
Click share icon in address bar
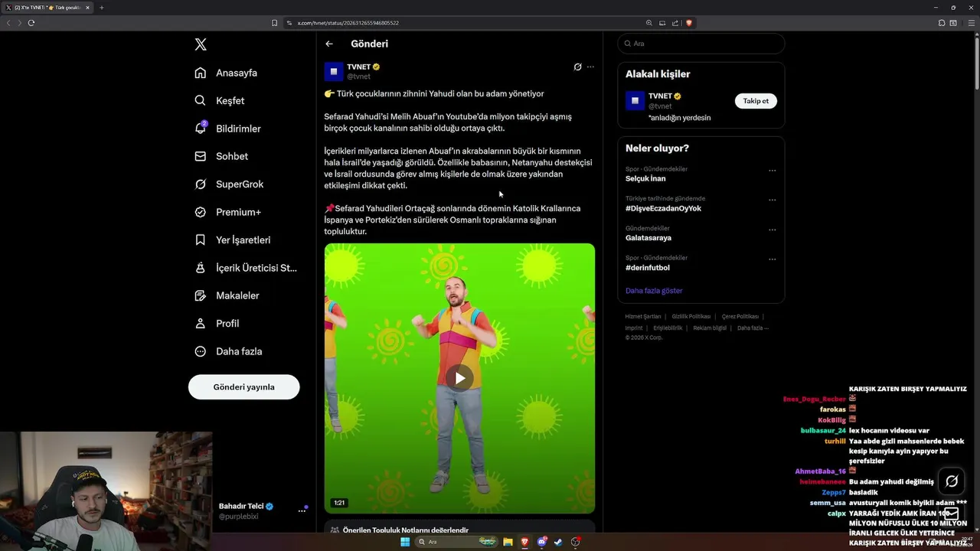click(675, 23)
